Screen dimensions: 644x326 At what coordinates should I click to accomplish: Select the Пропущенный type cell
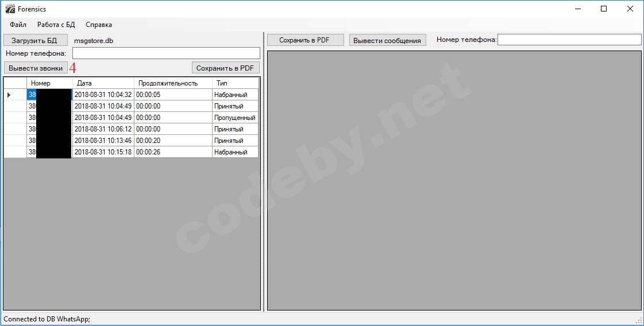click(235, 118)
